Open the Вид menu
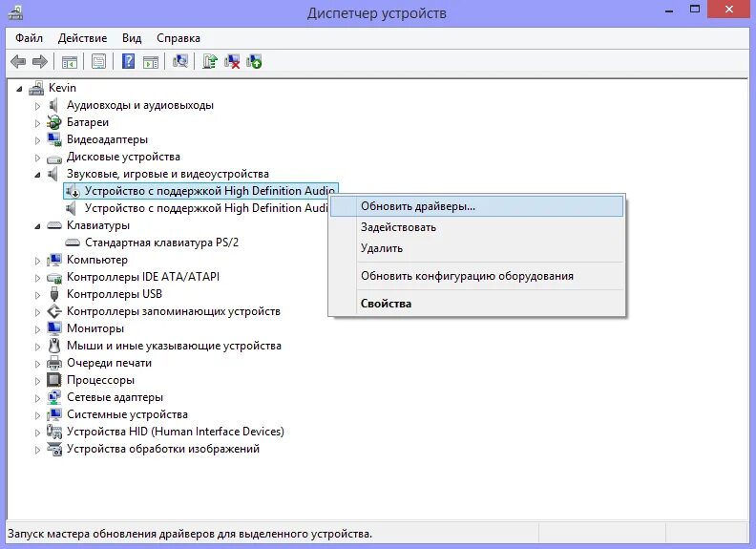This screenshot has height=549, width=756. (132, 38)
